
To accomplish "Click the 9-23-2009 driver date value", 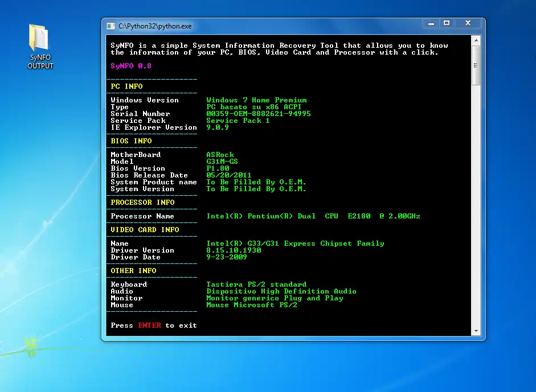I will [227, 257].
